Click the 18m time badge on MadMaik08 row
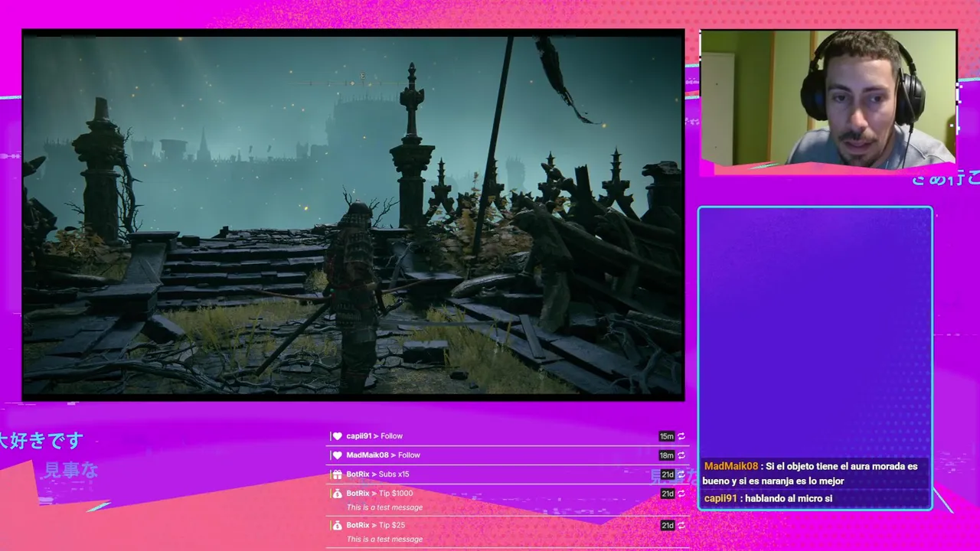The width and height of the screenshot is (980, 551). point(667,455)
